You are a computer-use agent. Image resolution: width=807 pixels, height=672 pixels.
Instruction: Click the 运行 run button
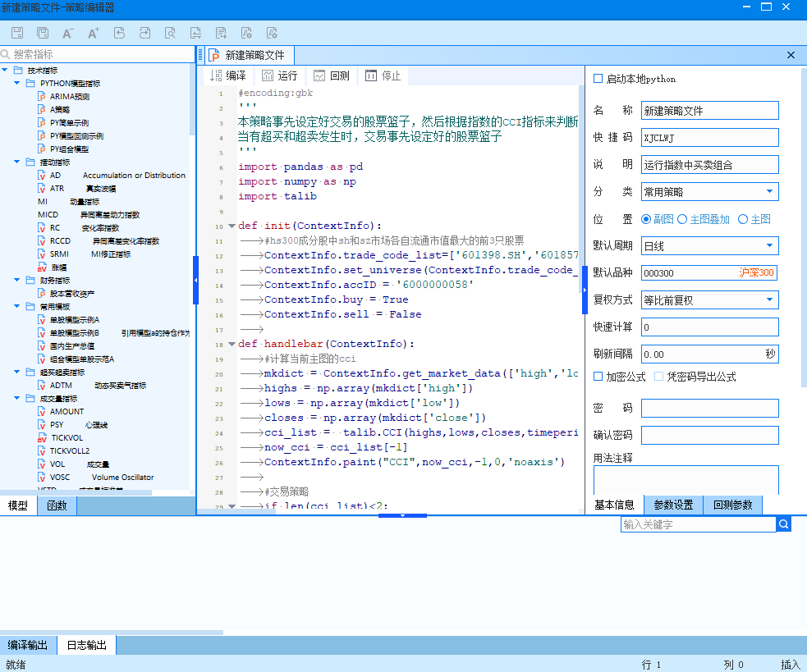pos(280,75)
